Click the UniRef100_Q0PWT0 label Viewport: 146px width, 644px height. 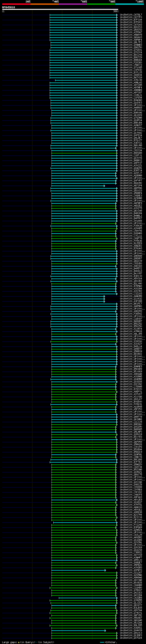pyautogui.click(x=131, y=570)
